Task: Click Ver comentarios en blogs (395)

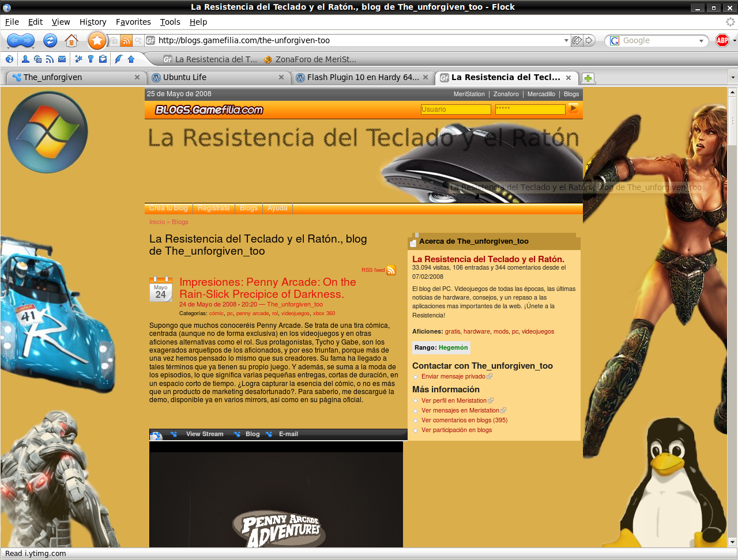Action: tap(465, 420)
